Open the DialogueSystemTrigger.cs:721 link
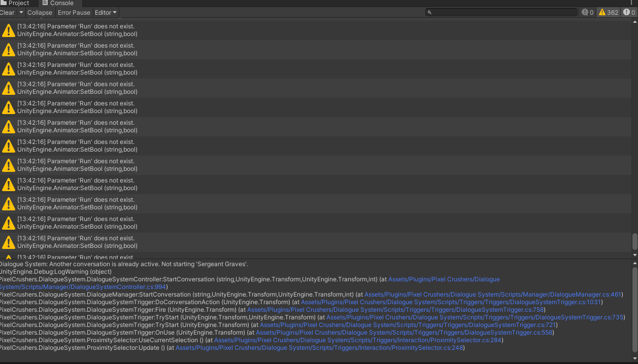This screenshot has height=364, width=638. pos(408,325)
